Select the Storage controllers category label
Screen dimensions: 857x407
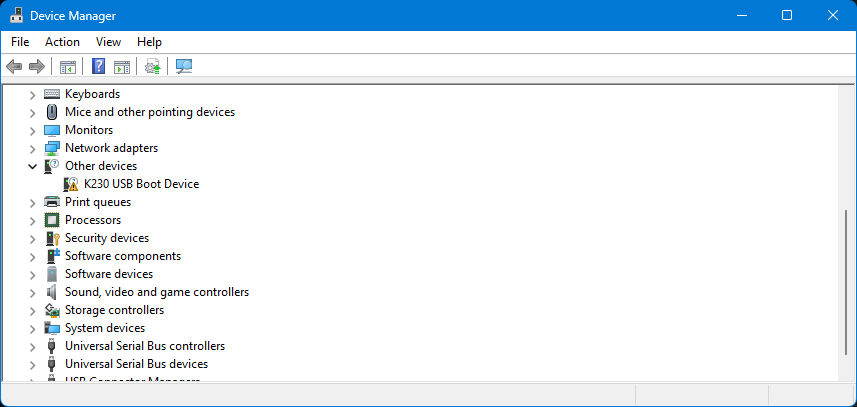(x=114, y=310)
